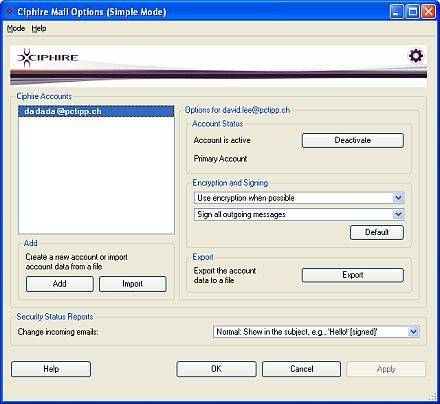The image size is (440, 404).
Task: Click the Default button
Action: pyautogui.click(x=377, y=232)
